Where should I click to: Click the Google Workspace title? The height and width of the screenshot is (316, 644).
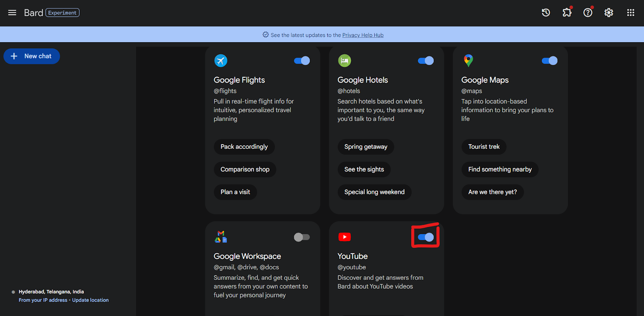[x=247, y=256]
